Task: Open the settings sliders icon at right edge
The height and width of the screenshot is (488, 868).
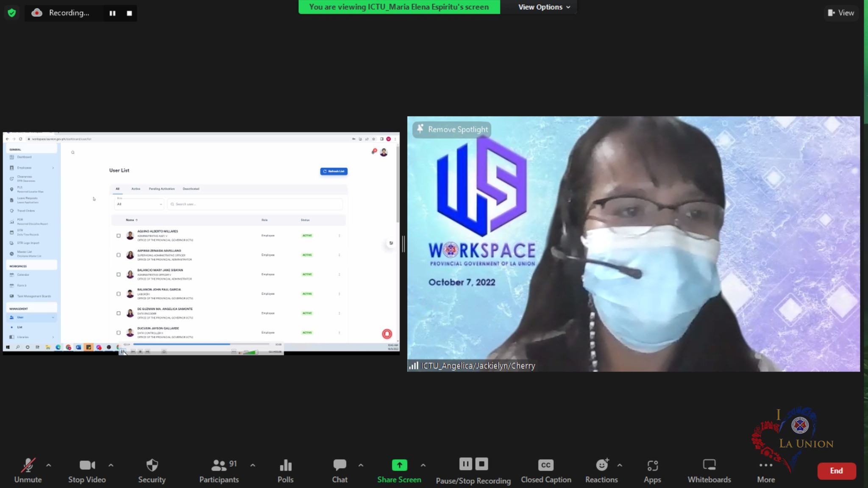Action: pos(391,243)
